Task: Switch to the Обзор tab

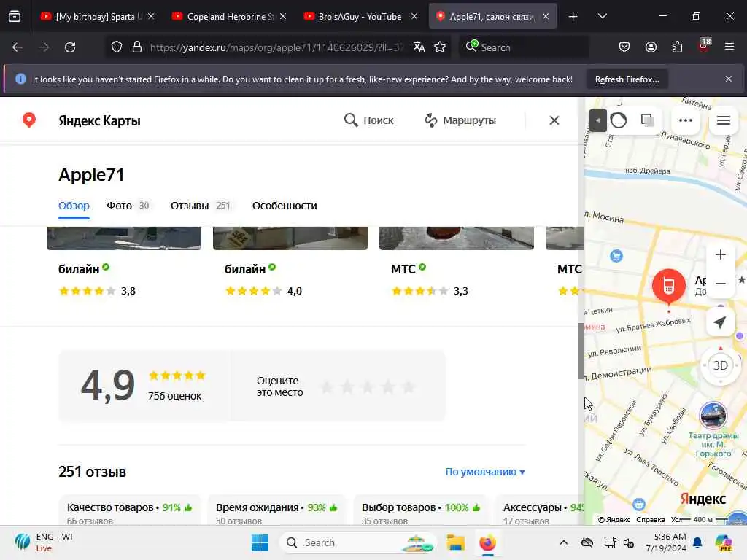Action: pos(74,206)
